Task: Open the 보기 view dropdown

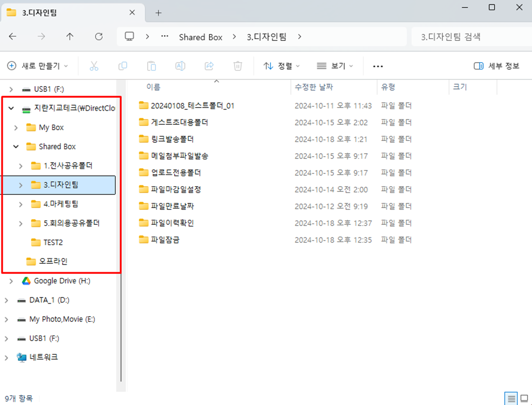Action: [335, 66]
